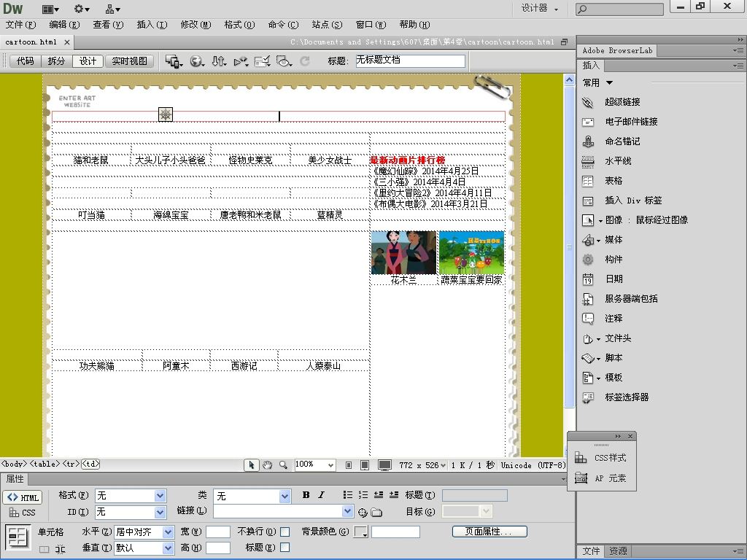
Task: Open Page Properties (页面属性) dialog
Action: click(489, 532)
